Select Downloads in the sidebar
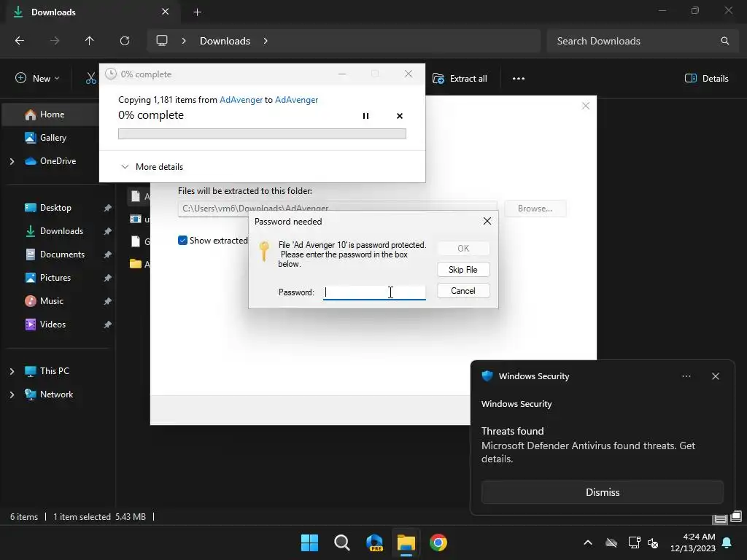The image size is (747, 560). click(61, 231)
